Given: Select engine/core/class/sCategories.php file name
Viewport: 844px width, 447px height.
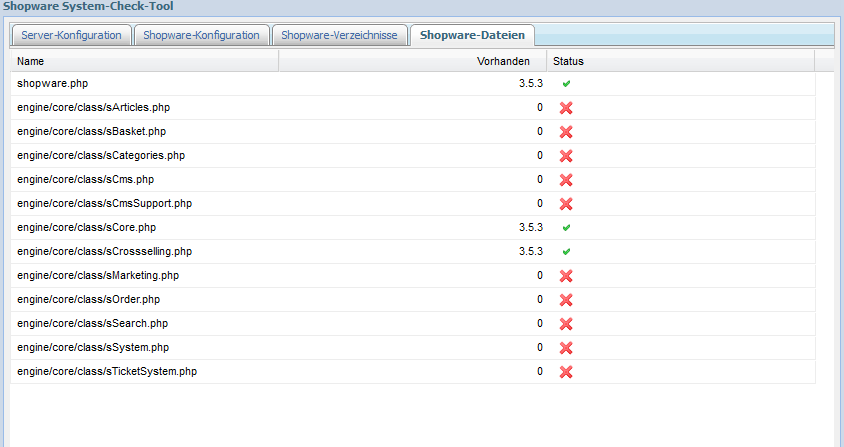Looking at the screenshot, I should 101,155.
